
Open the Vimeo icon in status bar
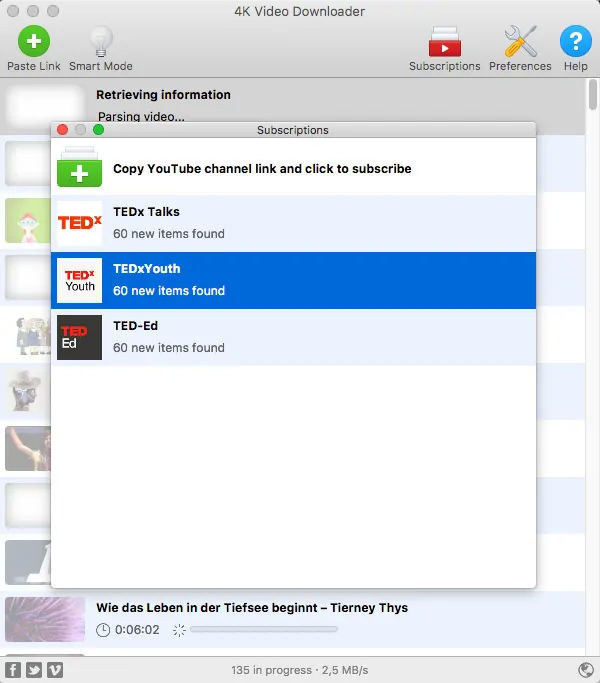click(x=55, y=670)
